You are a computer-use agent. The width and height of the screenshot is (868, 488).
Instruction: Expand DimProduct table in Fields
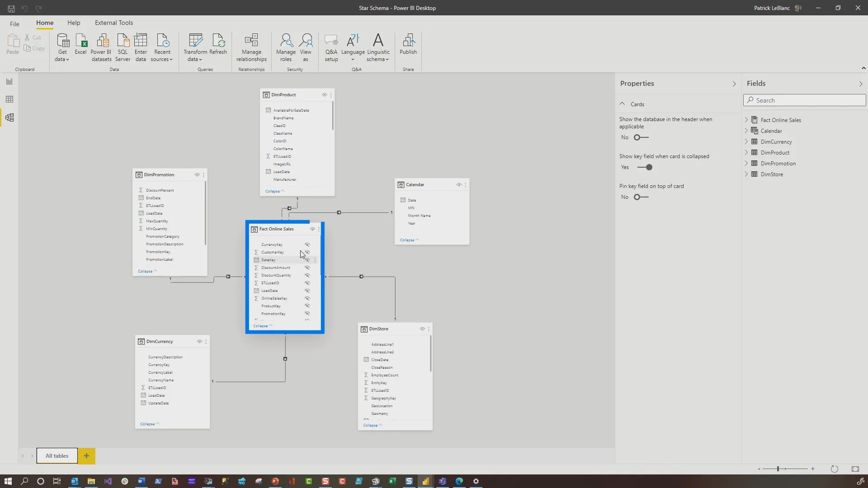(746, 152)
